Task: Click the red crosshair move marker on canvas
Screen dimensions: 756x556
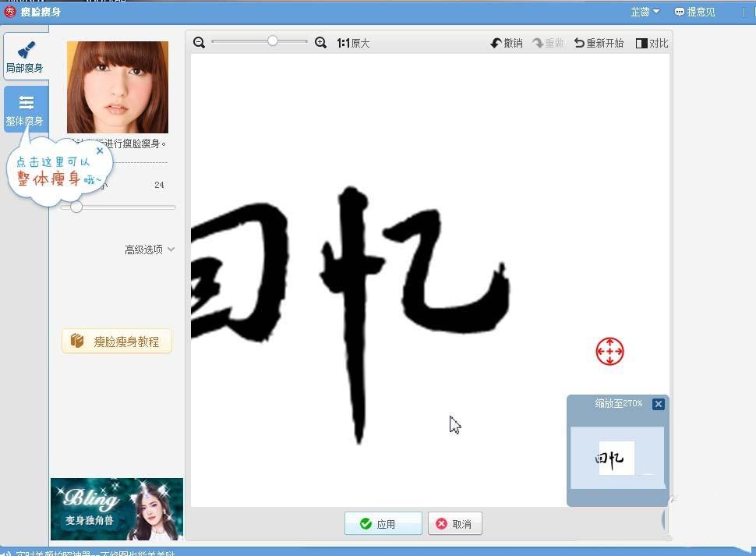Action: point(609,352)
